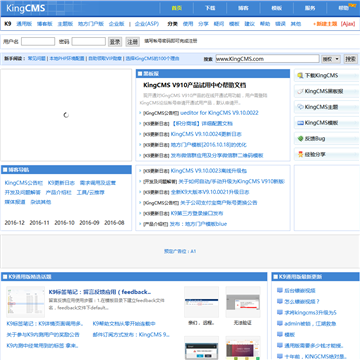Click the 反馈Bug sidebar button
The image size is (360, 360).
point(327,139)
